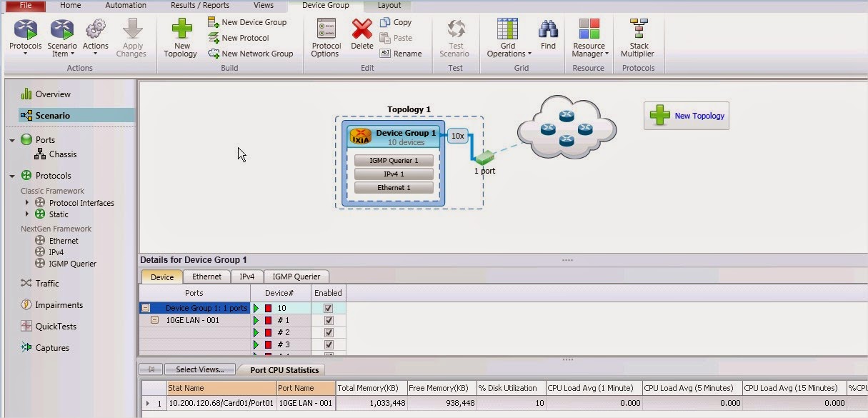Toggle Enabled for Device Group 1 row

[x=328, y=307]
